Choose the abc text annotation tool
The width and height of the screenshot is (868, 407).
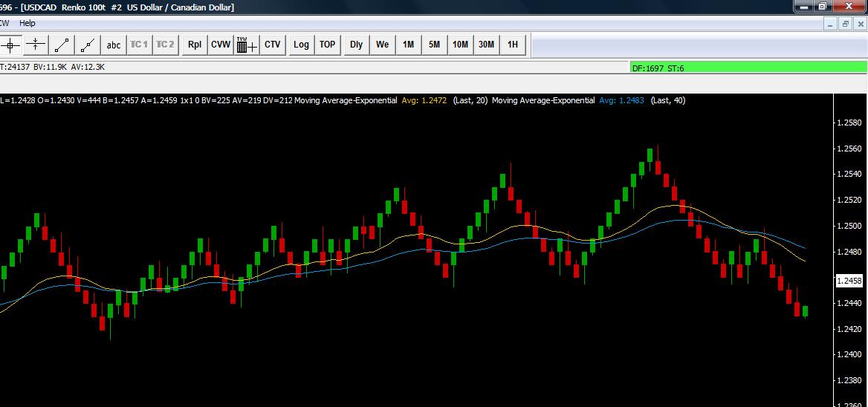click(114, 45)
